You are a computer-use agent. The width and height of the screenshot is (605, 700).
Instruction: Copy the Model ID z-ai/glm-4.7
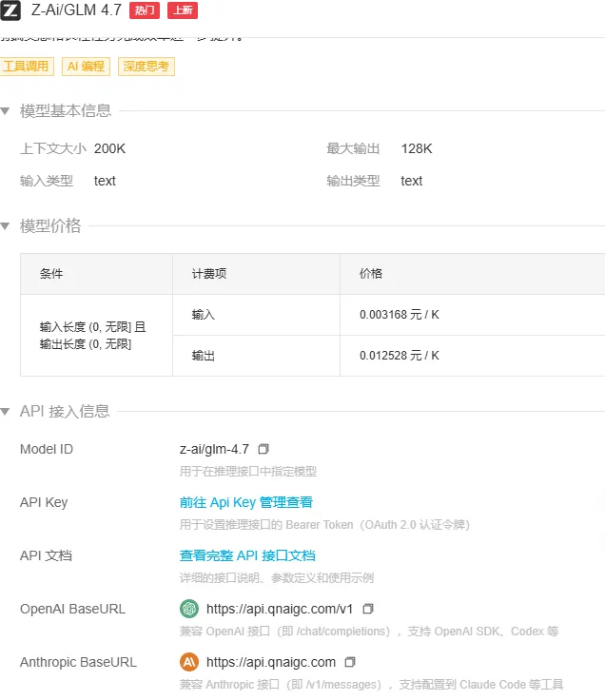click(x=263, y=449)
